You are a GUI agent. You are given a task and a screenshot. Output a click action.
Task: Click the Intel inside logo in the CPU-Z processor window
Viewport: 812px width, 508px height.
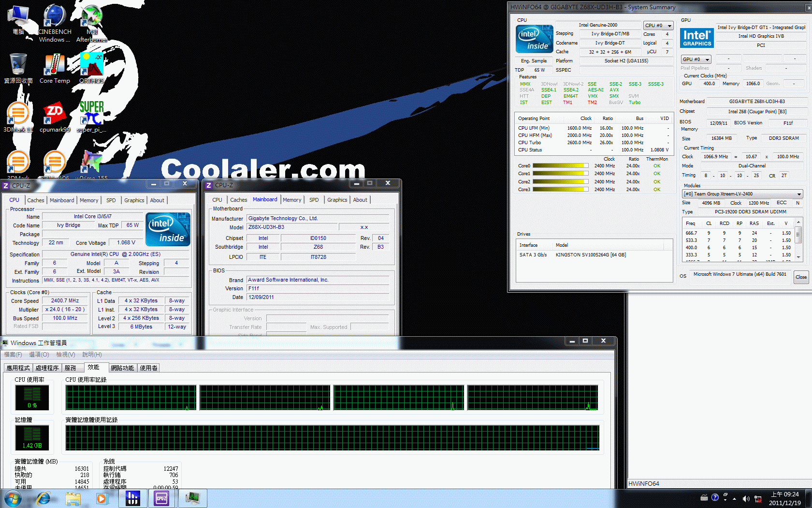168,229
